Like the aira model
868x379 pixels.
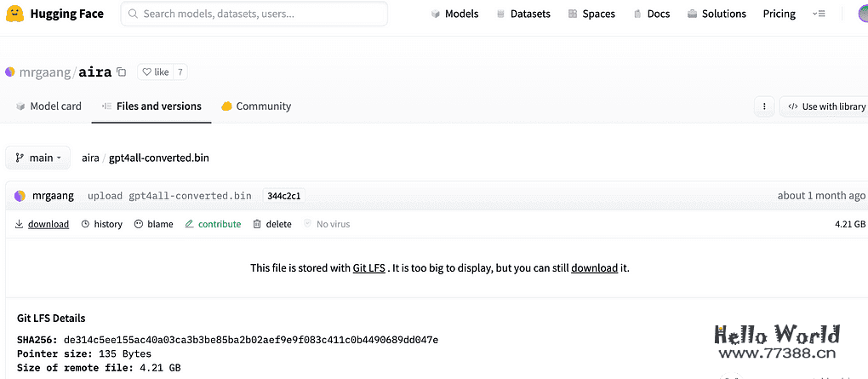[155, 72]
